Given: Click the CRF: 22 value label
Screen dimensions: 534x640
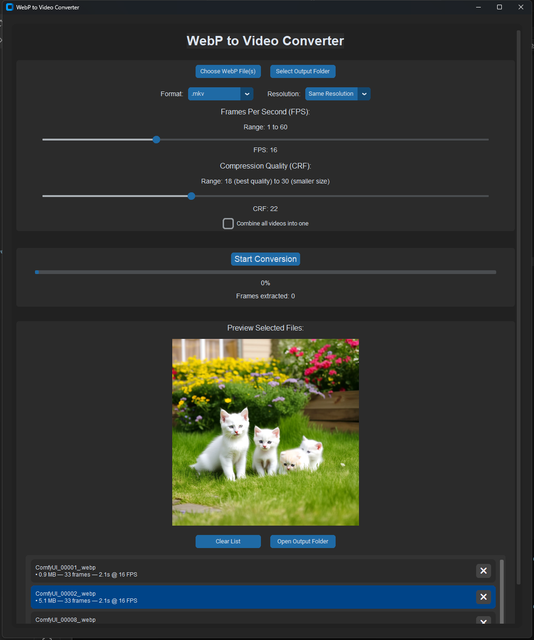Looking at the screenshot, I should pos(265,209).
